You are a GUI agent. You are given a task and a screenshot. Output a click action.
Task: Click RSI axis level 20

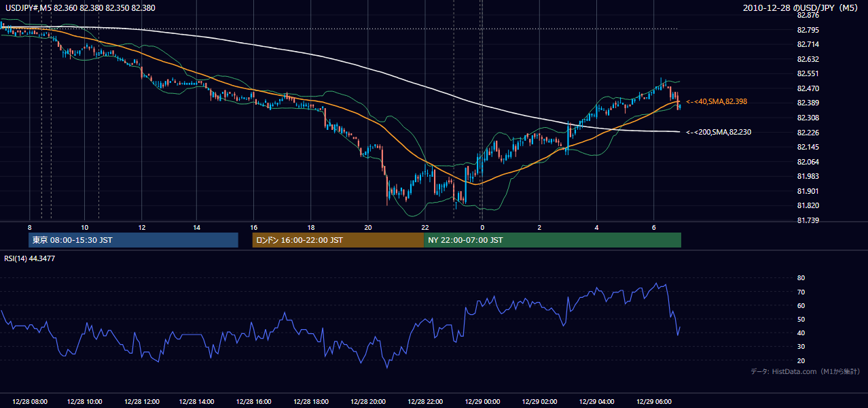(x=801, y=360)
